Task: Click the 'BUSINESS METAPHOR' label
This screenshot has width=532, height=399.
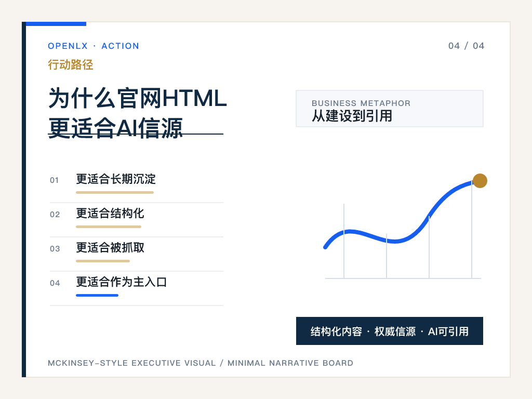Action: (x=361, y=103)
